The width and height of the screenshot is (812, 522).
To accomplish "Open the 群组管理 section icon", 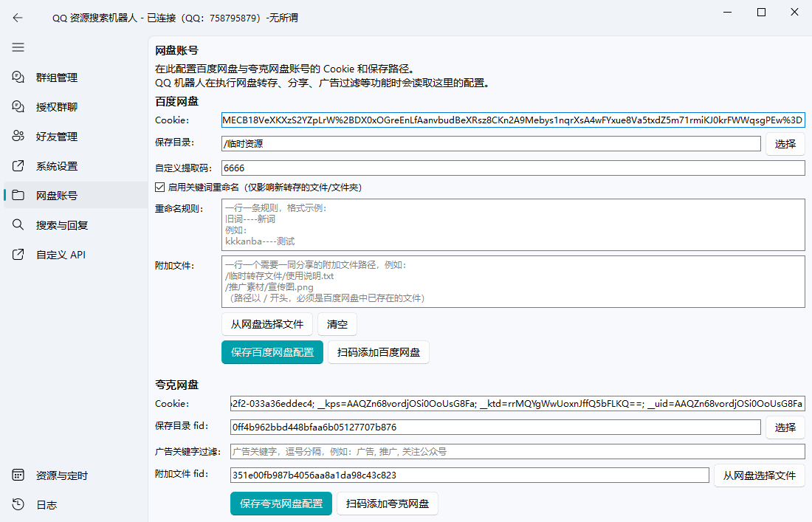I will coord(16,77).
